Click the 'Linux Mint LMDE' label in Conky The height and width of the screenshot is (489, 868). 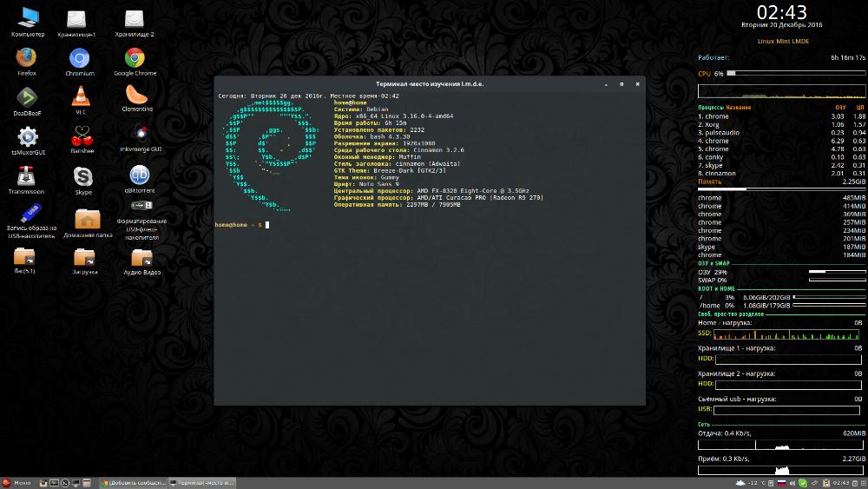pyautogui.click(x=783, y=41)
